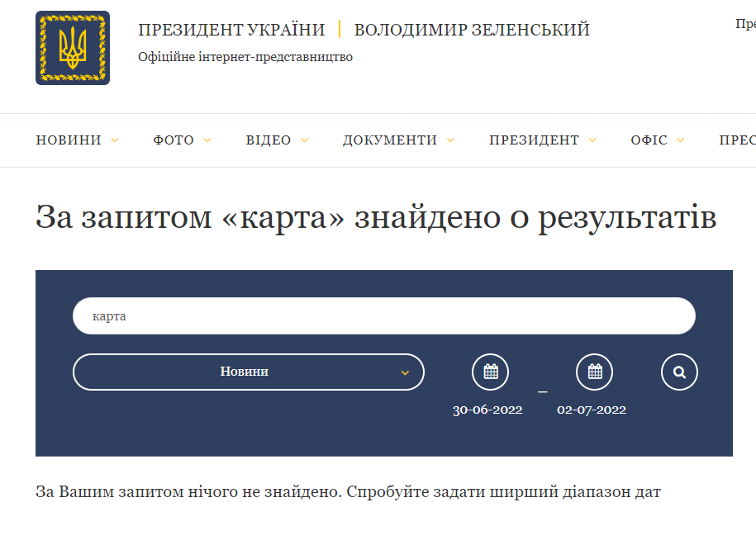
Task: Click the search field containing "карта"
Action: [384, 315]
